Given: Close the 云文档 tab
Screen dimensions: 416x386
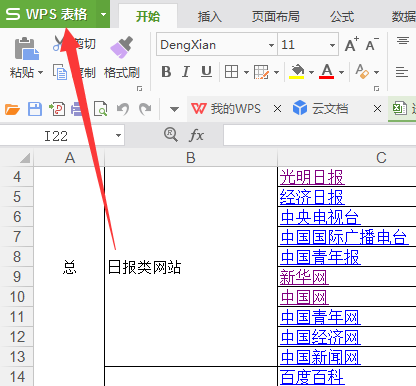Looking at the screenshot, I should click(x=377, y=109).
